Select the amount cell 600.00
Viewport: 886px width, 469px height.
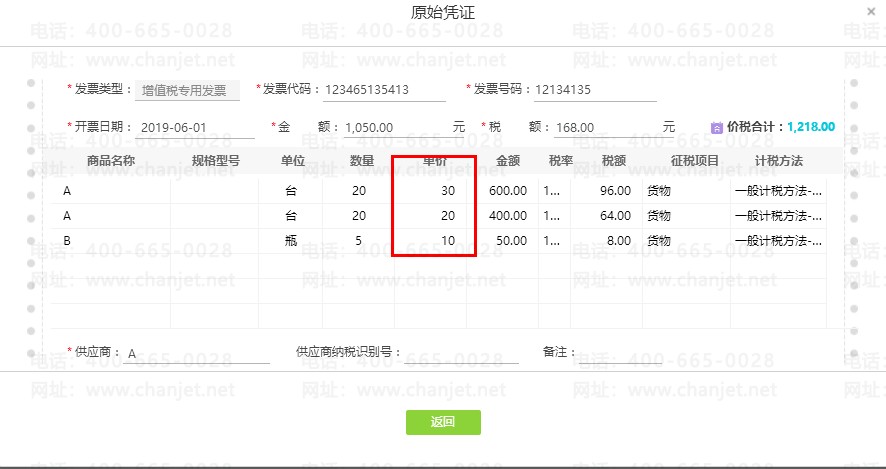click(x=503, y=191)
